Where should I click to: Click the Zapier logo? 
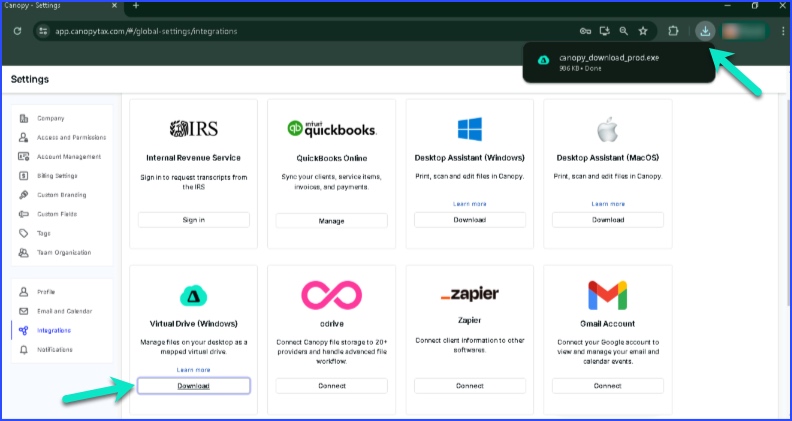pyautogui.click(x=470, y=294)
